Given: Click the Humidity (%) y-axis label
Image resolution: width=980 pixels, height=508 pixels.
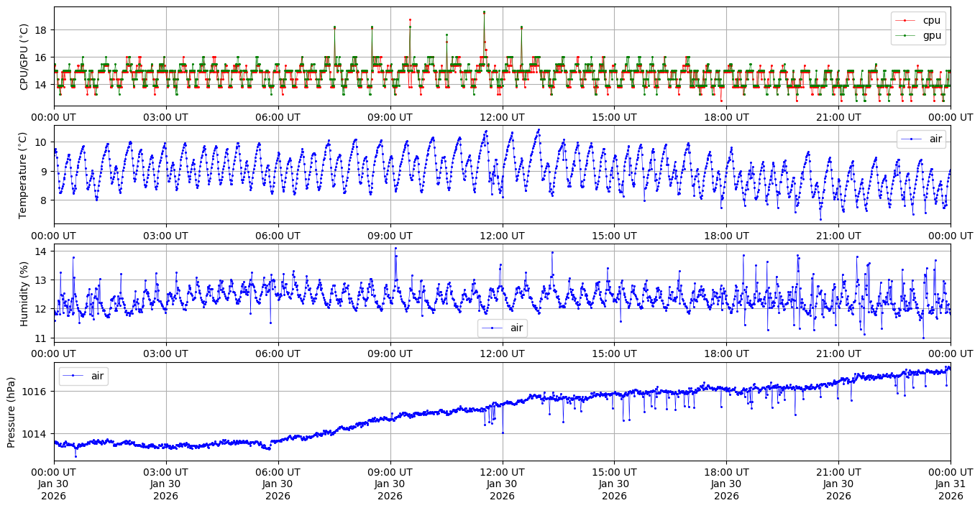Looking at the screenshot, I should click(24, 293).
